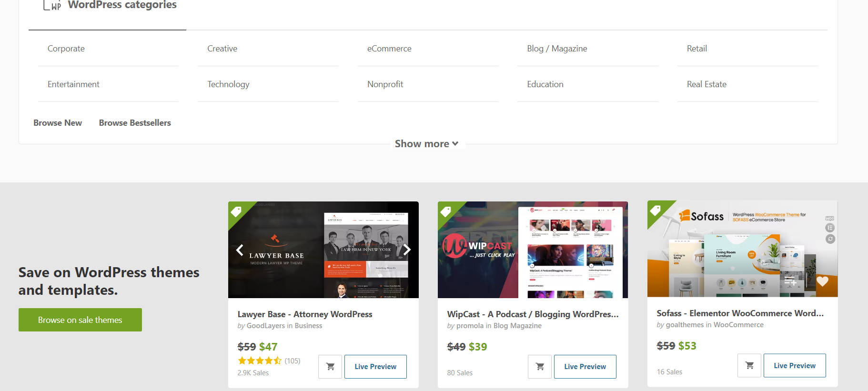Viewport: 868px width, 391px height.
Task: Click the WipCast theme thumbnail image
Action: [x=533, y=250]
